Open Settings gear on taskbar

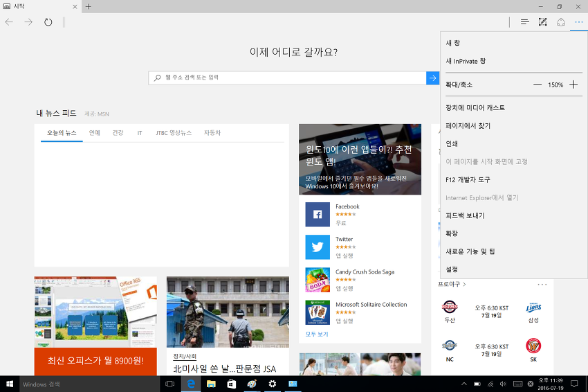(273, 384)
